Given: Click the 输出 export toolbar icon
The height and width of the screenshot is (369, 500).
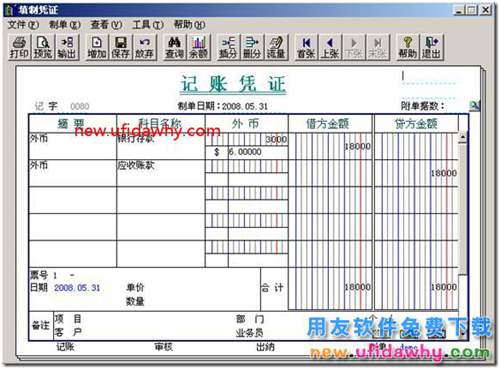Looking at the screenshot, I should (x=67, y=47).
